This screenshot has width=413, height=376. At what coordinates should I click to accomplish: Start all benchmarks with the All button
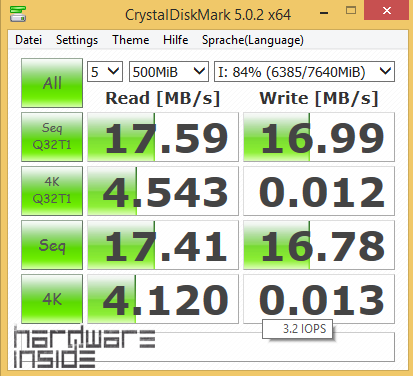pyautogui.click(x=52, y=83)
